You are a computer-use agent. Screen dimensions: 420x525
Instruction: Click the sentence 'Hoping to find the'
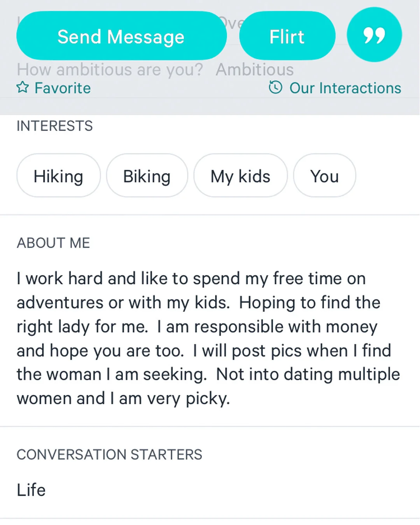click(310, 303)
